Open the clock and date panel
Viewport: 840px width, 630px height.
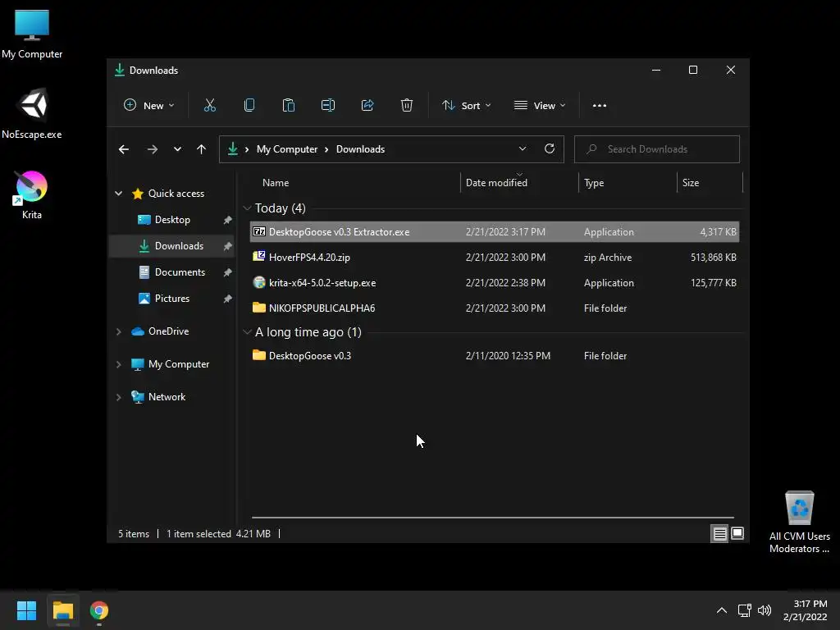click(x=807, y=610)
